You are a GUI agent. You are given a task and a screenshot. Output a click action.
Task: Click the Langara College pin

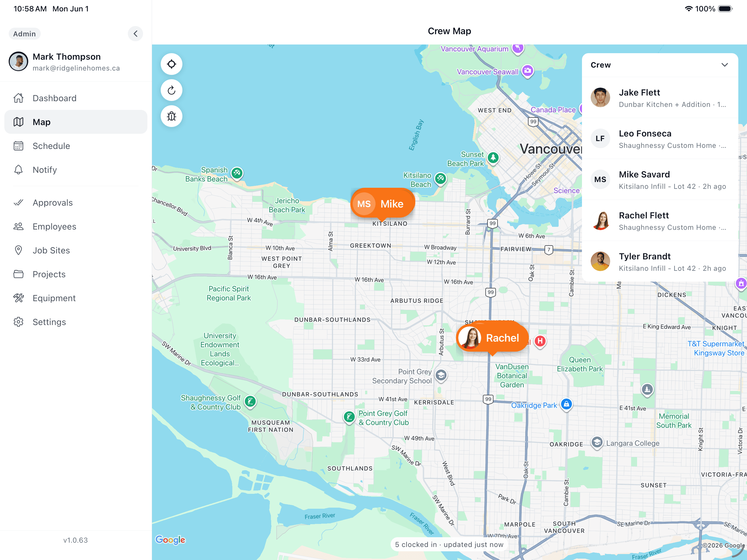pyautogui.click(x=597, y=443)
